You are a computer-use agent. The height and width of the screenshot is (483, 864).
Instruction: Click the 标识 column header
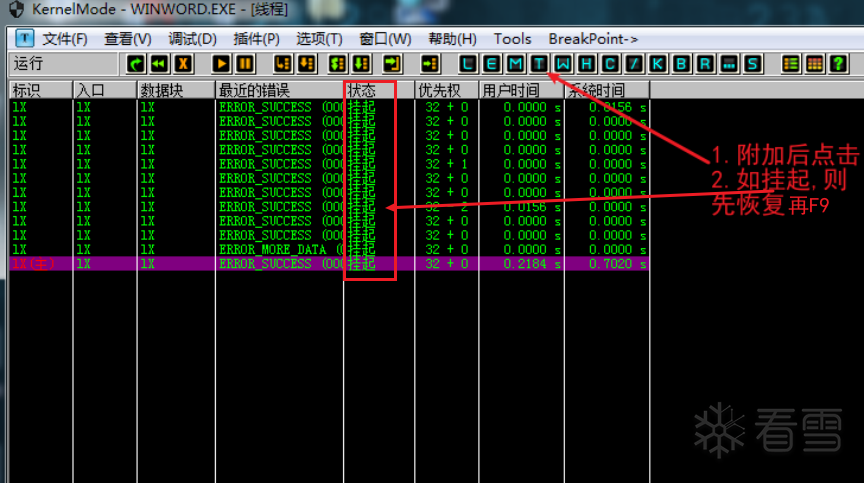pyautogui.click(x=41, y=90)
